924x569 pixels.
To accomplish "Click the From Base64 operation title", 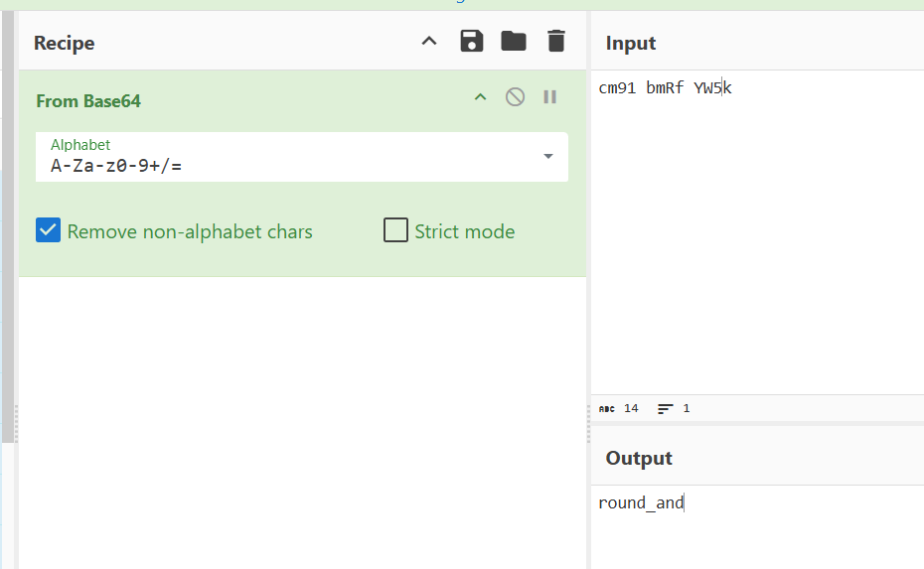I will click(88, 101).
